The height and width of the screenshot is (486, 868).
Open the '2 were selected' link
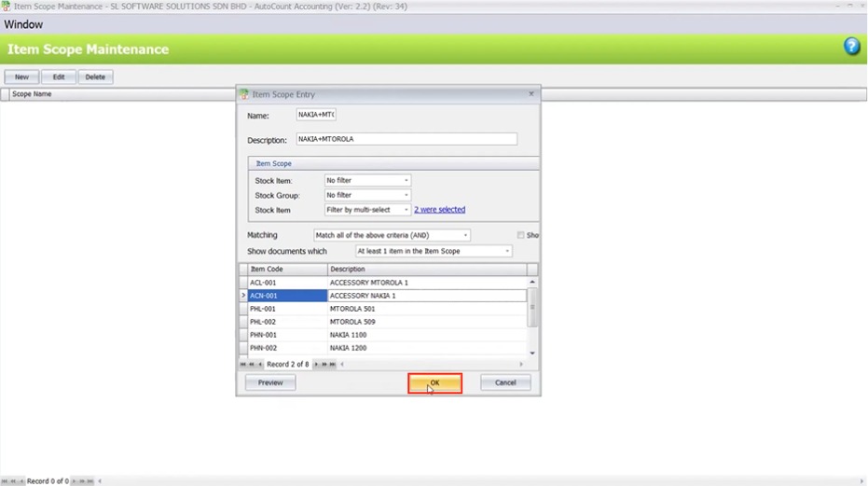[439, 210]
